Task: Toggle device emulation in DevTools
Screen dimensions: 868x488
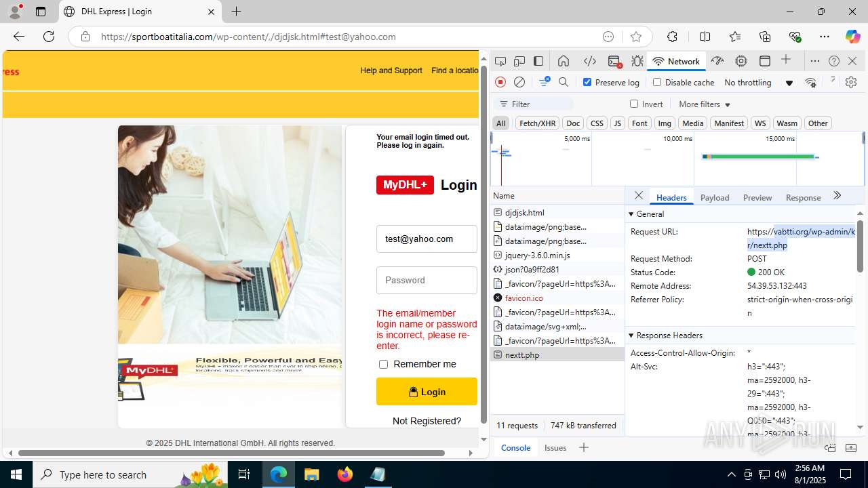Action: click(519, 61)
